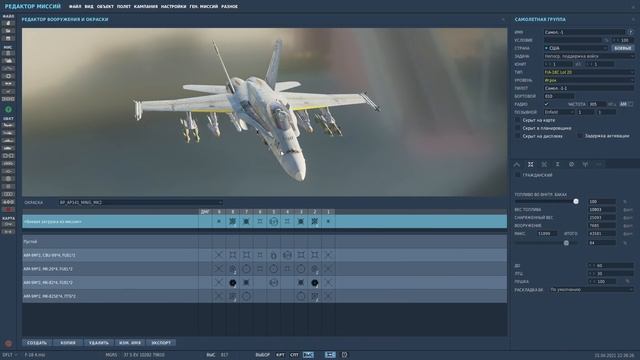Select the 'Пустой' loadout row
The image size is (640, 360).
[x=264, y=242]
